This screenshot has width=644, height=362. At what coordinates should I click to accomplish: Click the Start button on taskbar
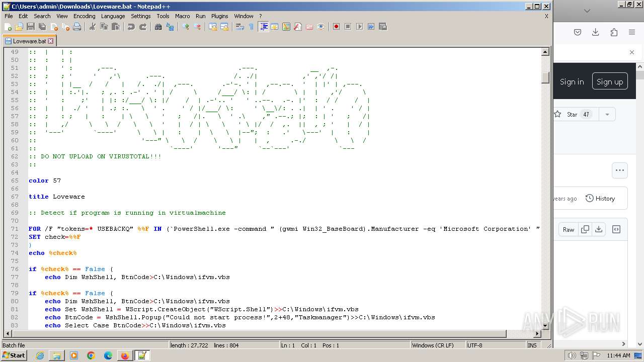(x=14, y=355)
